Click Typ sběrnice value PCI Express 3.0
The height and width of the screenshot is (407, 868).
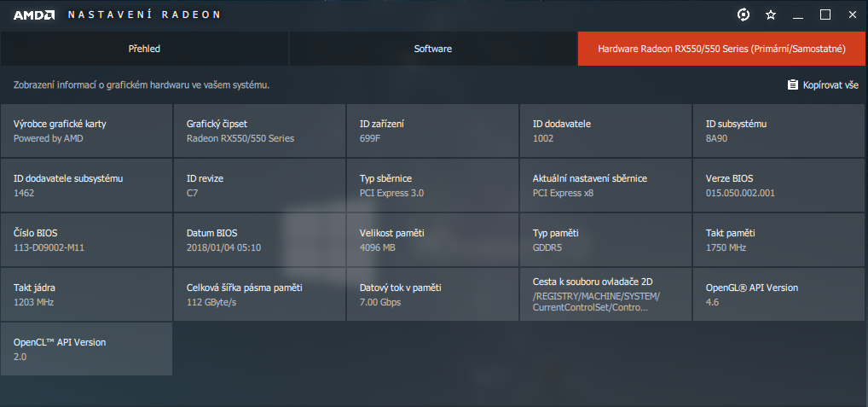pos(392,193)
